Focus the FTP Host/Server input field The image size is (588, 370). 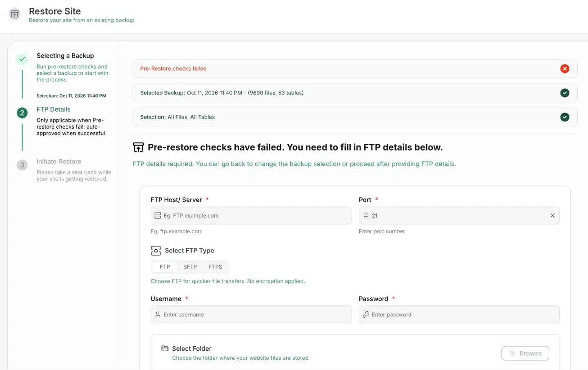251,216
